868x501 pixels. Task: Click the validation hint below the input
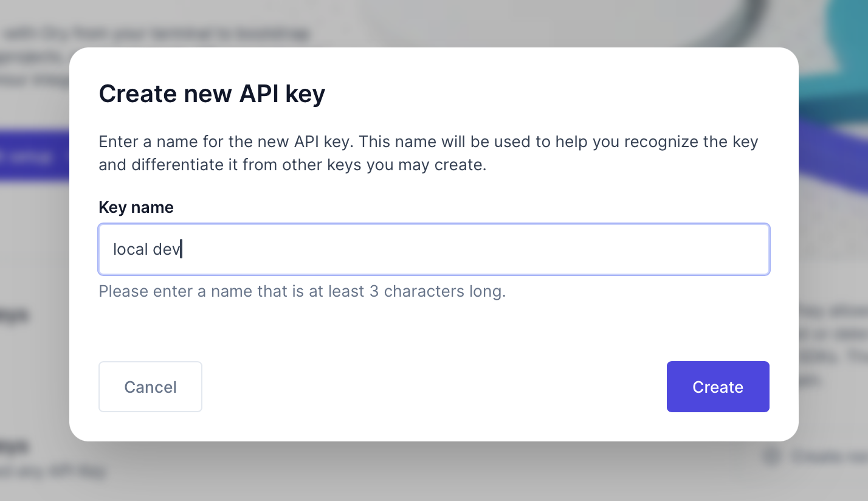(301, 291)
